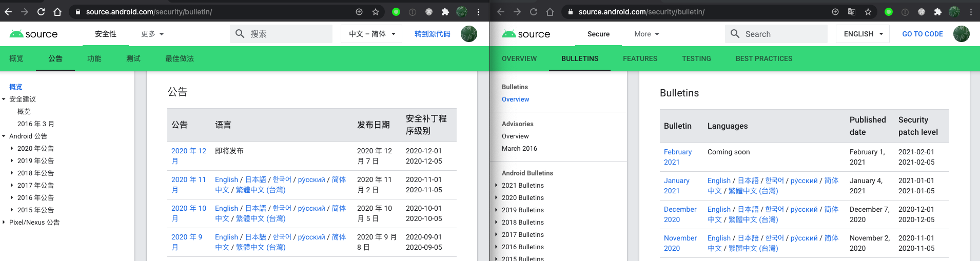This screenshot has height=261, width=980.
Task: Open the Extensions puzzle icon in the right window
Action: coord(938,12)
